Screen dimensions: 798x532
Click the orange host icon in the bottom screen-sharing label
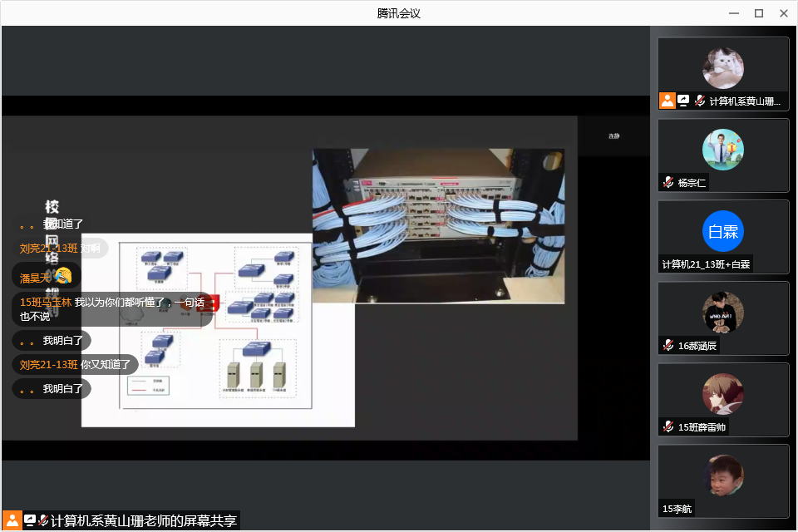point(12,520)
